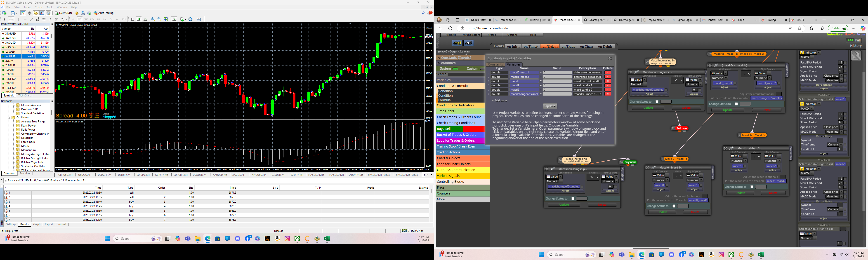Switch to line chart mode in MetaTrader
Screen dimensions: 868x260
pyautogui.click(x=145, y=19)
